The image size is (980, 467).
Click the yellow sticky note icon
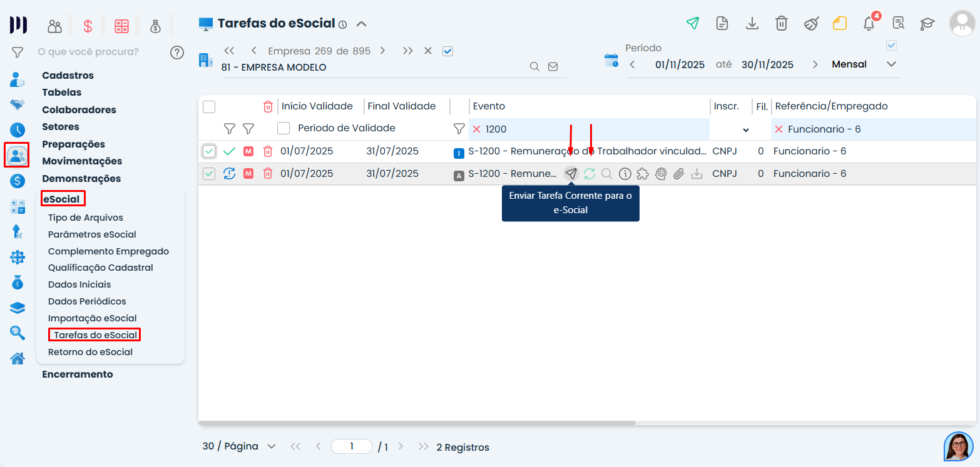coord(839,24)
